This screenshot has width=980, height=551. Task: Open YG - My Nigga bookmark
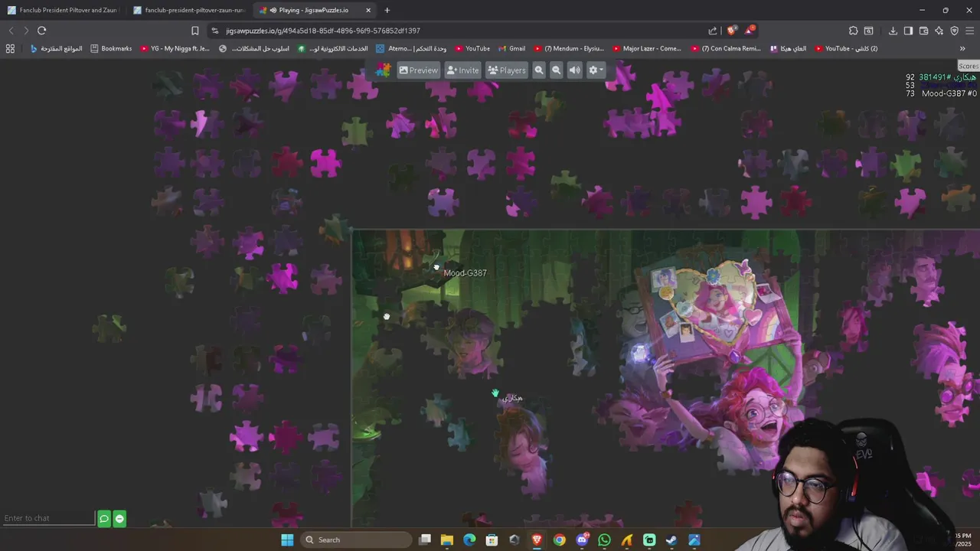tap(175, 48)
